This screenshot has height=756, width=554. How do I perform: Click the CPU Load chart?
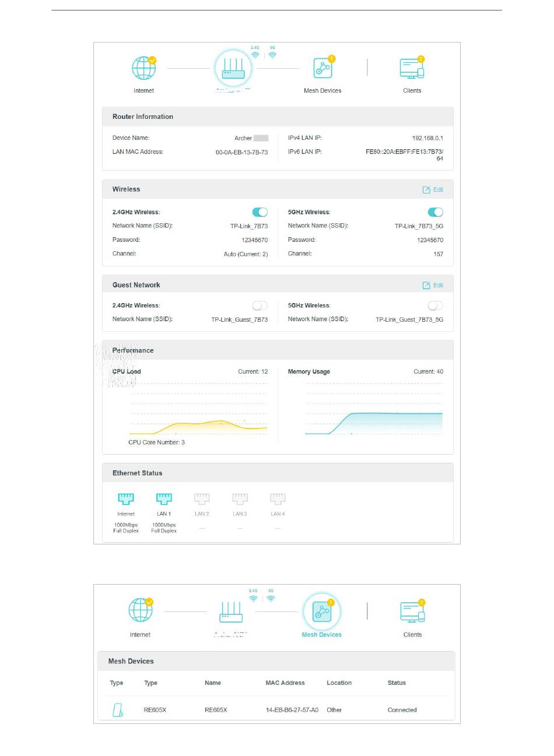pyautogui.click(x=198, y=409)
